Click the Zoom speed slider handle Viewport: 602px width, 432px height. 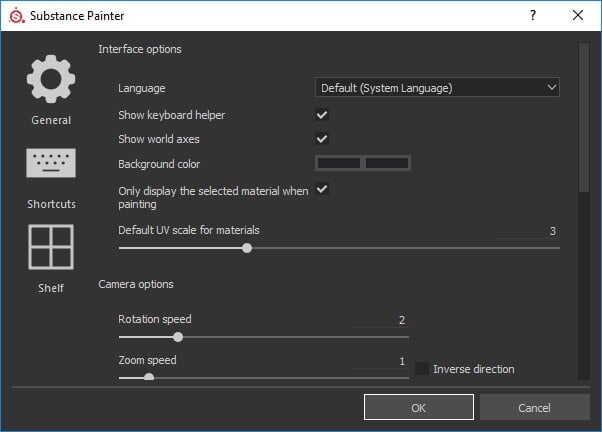click(149, 378)
